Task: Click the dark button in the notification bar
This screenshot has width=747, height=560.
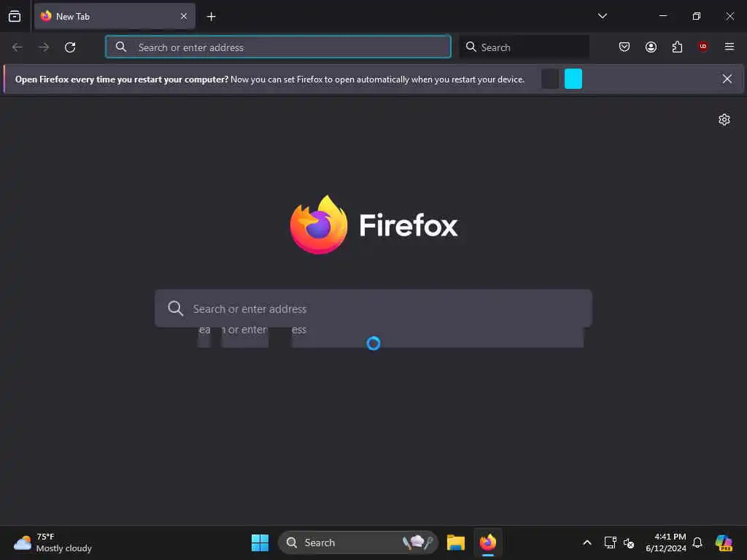Action: click(550, 79)
